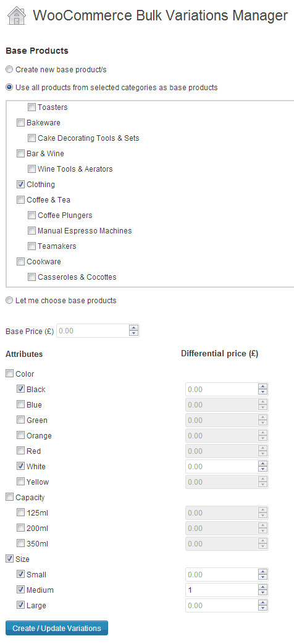294x644 pixels.
Task: Enable the Coffee Plungers subcategory
Action: [31, 215]
